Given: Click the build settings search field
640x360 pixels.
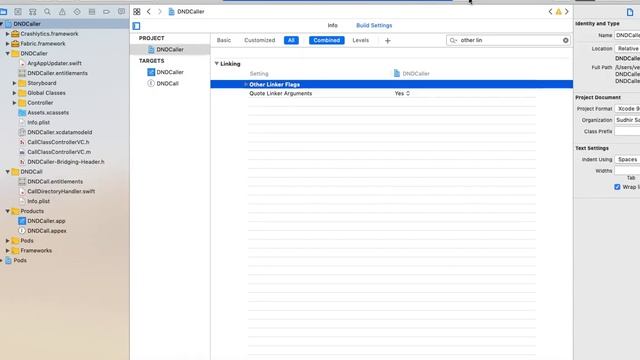Looking at the screenshot, I should coord(508,40).
